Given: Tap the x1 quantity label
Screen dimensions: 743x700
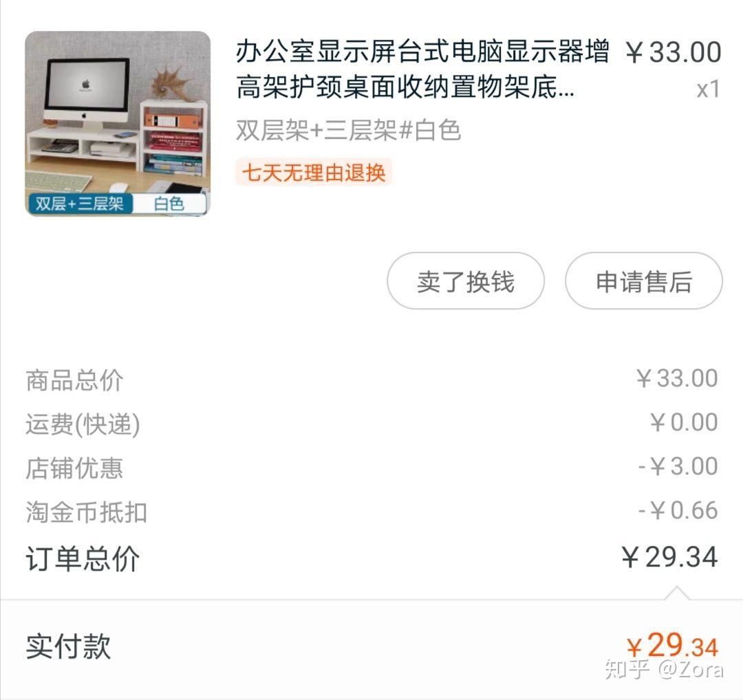Looking at the screenshot, I should coord(708,89).
